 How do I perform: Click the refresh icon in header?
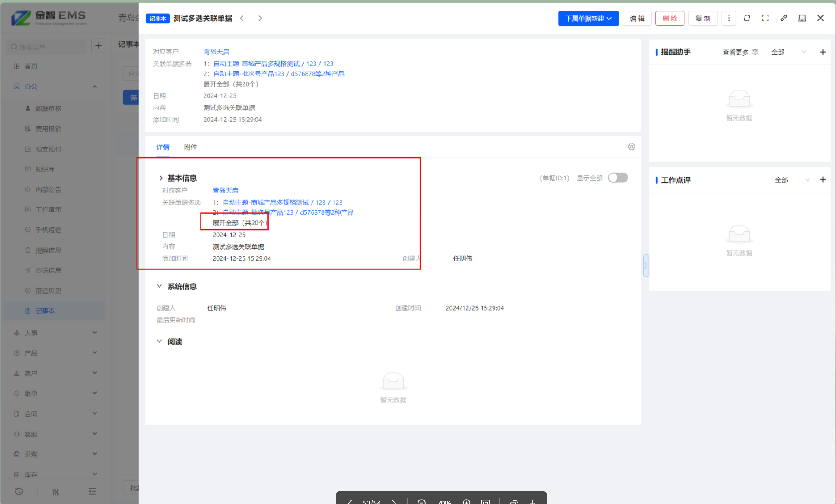747,18
